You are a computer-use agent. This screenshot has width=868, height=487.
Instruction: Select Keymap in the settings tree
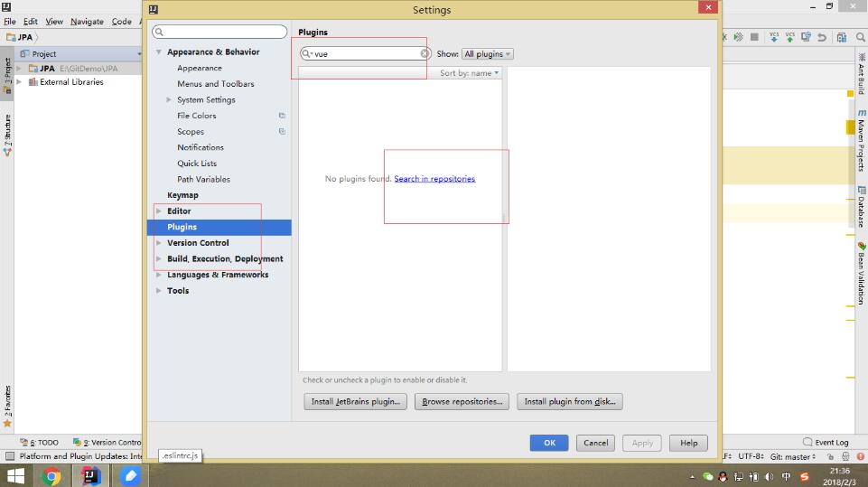[x=182, y=195]
